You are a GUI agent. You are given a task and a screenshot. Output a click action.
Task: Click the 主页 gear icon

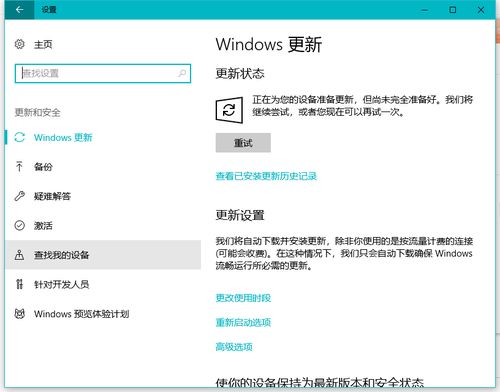[20, 44]
